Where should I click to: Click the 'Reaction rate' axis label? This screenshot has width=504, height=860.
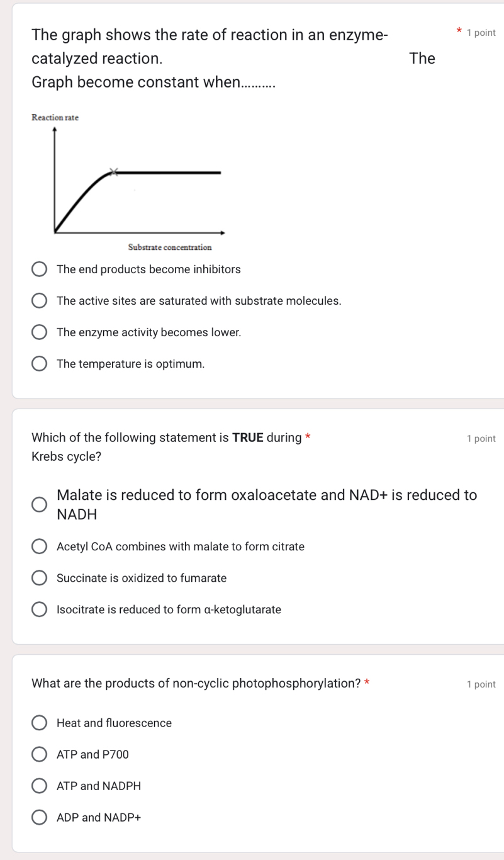[x=55, y=118]
